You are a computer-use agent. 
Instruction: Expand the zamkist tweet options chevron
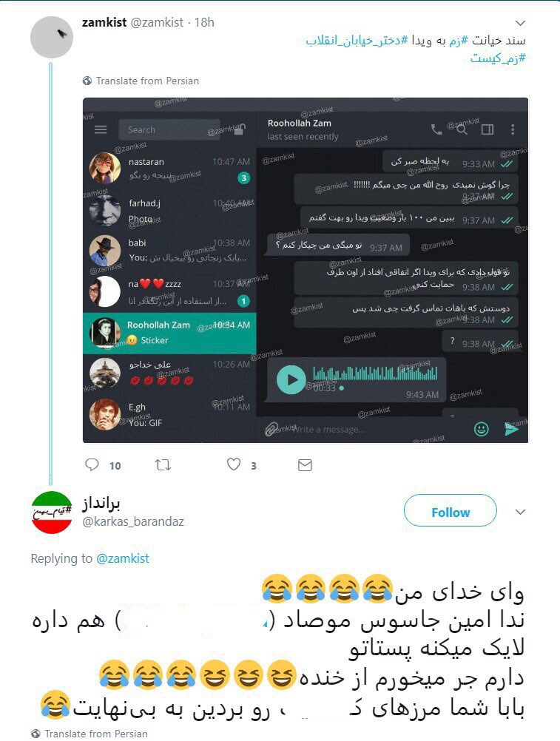pyautogui.click(x=520, y=23)
